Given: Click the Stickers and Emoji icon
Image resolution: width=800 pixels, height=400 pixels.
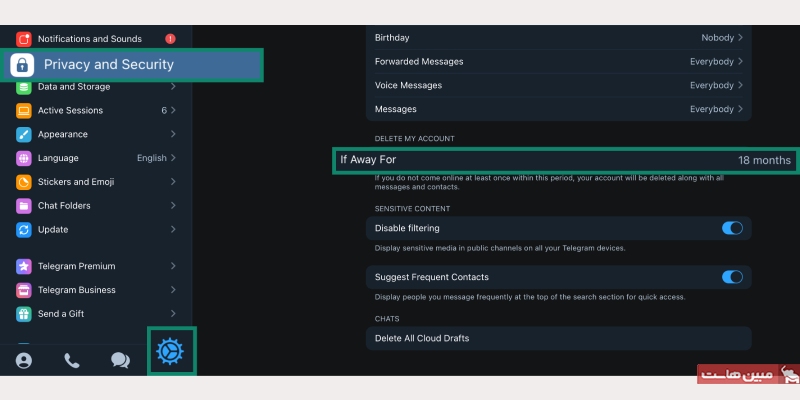Looking at the screenshot, I should 23,182.
